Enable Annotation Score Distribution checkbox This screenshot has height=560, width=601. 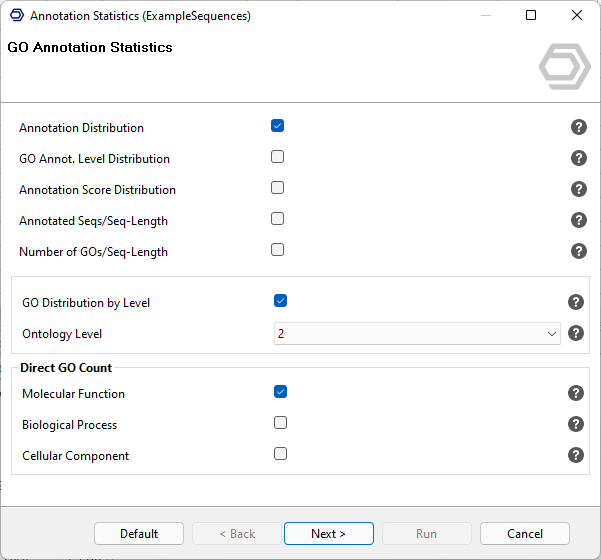277,188
